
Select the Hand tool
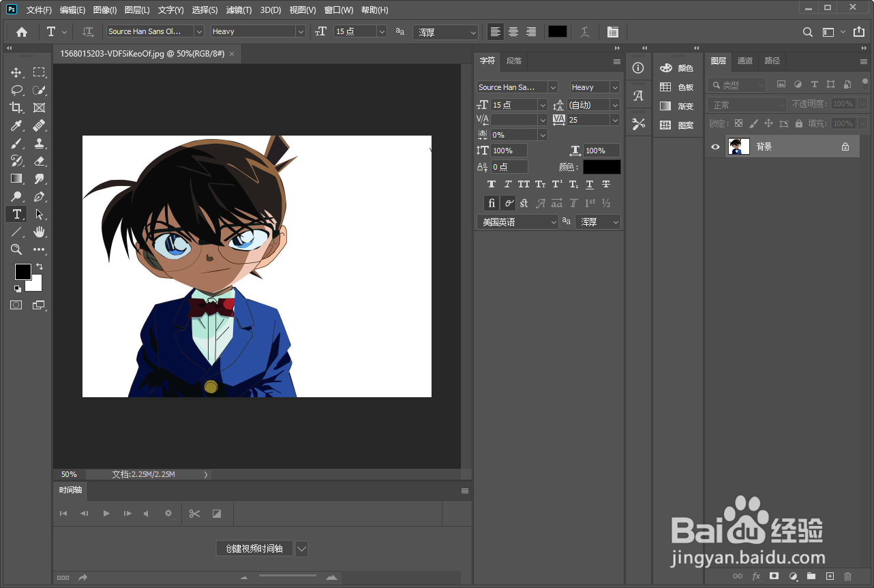tap(40, 232)
